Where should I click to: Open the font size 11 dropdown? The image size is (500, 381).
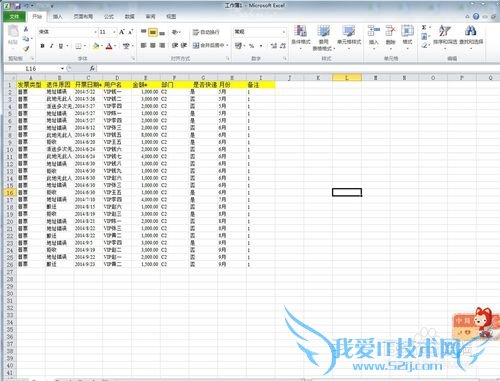point(114,32)
